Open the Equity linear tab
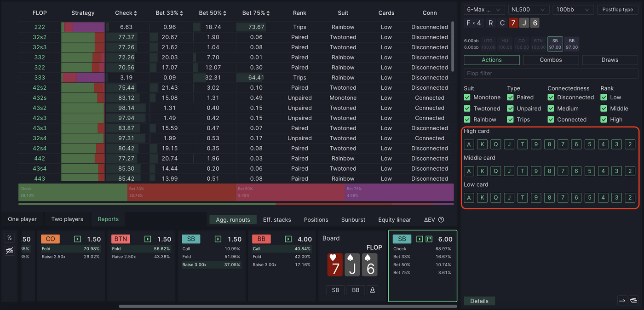This screenshot has width=644, height=310. coord(395,220)
